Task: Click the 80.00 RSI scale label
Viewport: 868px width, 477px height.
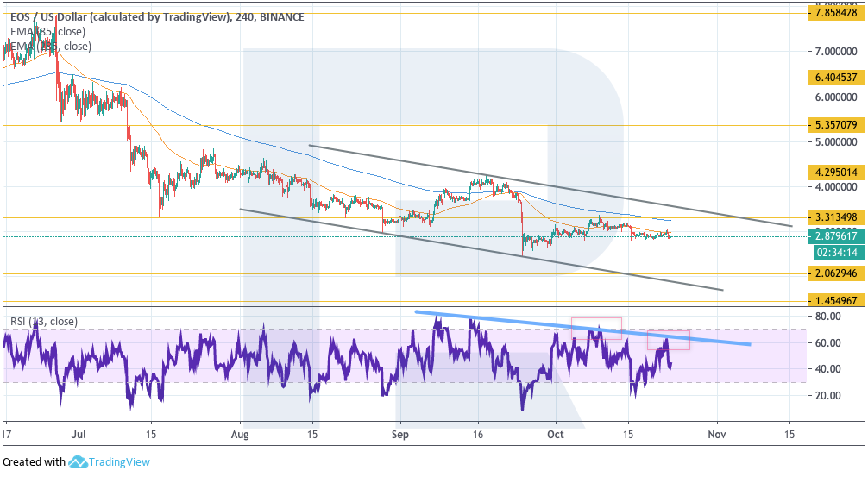Action: pos(828,317)
